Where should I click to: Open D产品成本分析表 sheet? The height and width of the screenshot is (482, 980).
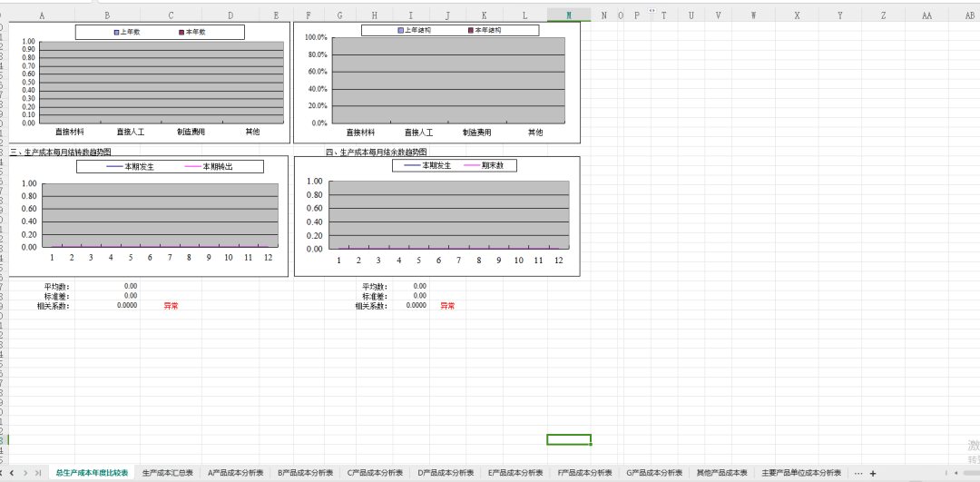pos(446,473)
